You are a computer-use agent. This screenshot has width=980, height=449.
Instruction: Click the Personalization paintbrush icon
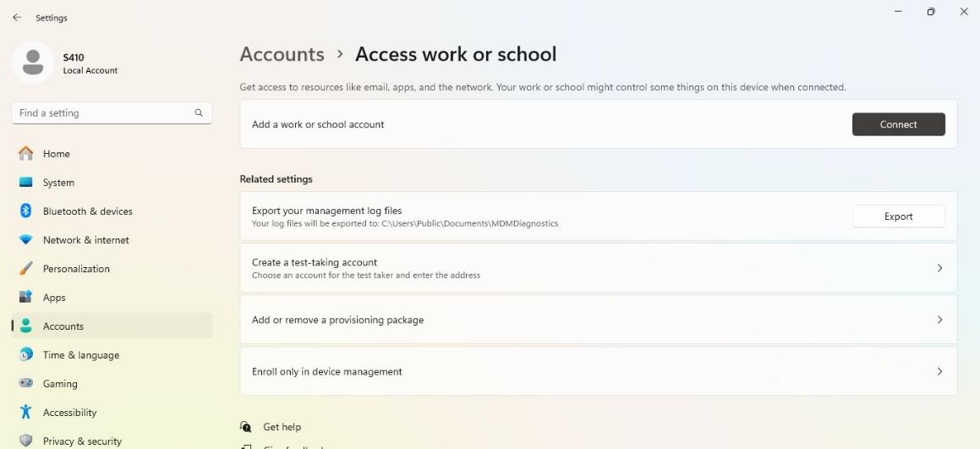coord(26,269)
